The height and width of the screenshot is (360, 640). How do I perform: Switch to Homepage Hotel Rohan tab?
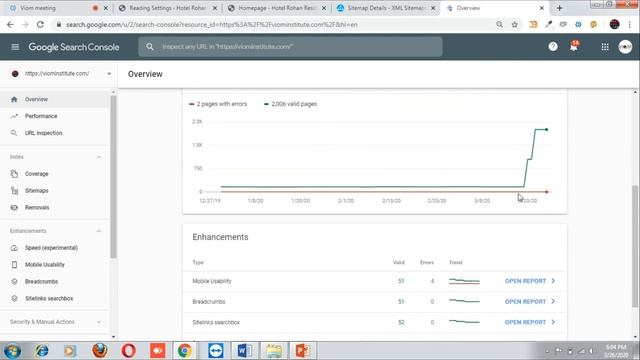tap(277, 8)
